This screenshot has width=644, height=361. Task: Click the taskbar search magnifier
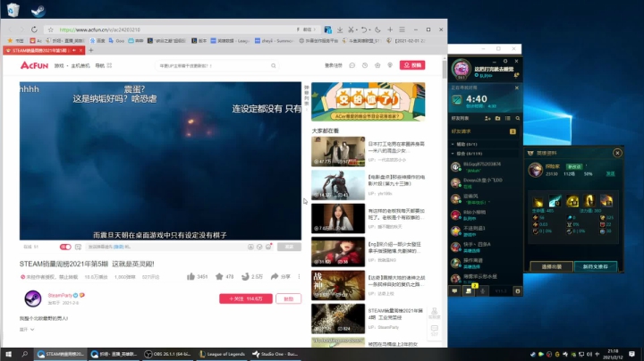point(25,354)
